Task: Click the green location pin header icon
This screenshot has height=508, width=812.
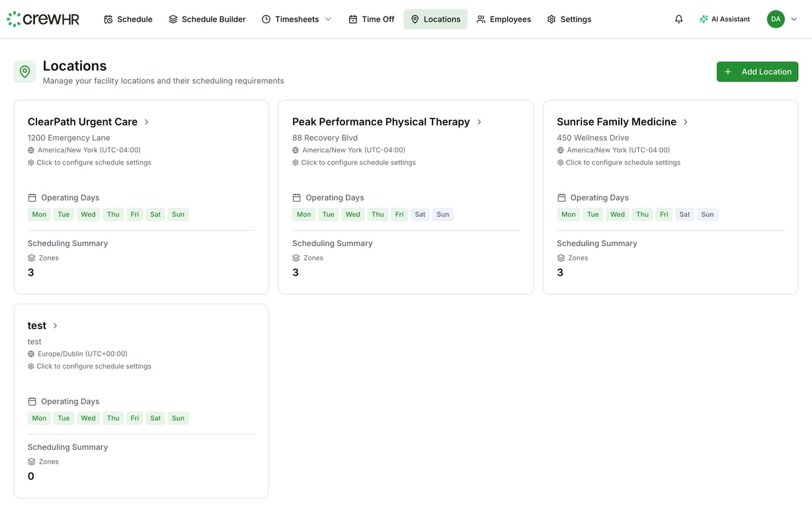Action: 25,71
